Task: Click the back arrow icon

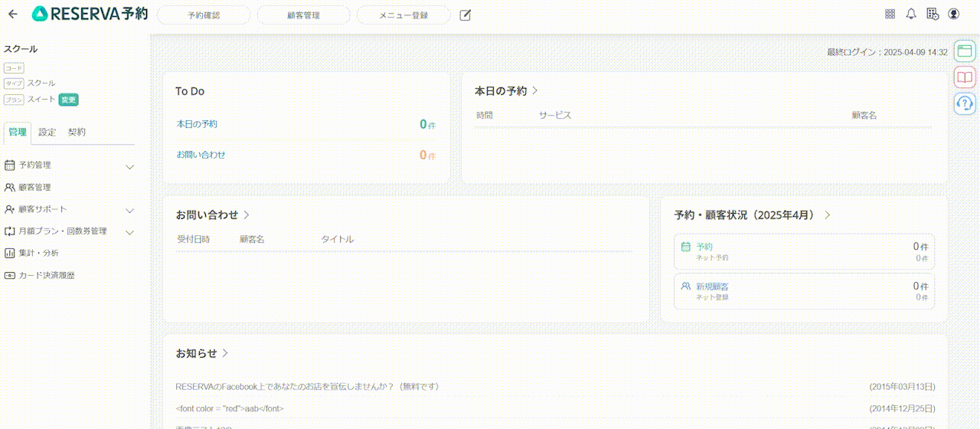Action: pos(12,14)
